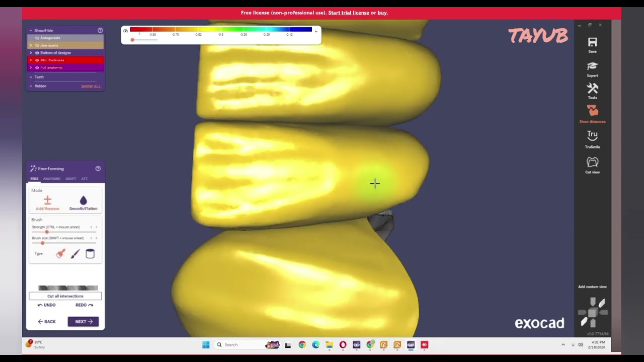The width and height of the screenshot is (644, 362).
Task: Open the Tools menu icon
Action: click(x=592, y=91)
